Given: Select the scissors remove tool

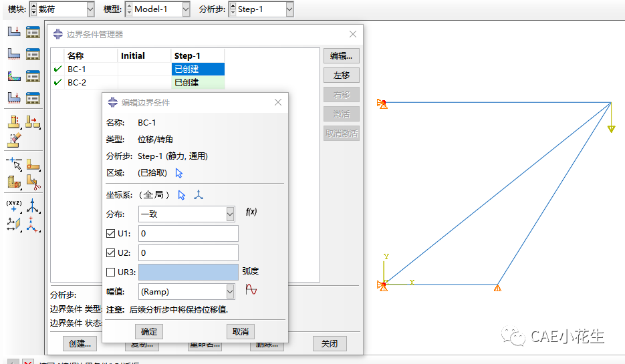Looking at the screenshot, I should coord(33,182).
